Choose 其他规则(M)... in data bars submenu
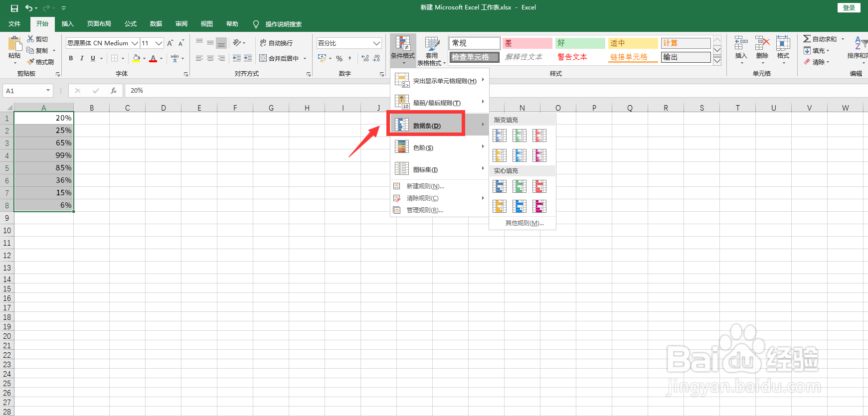868x416 pixels. click(523, 223)
